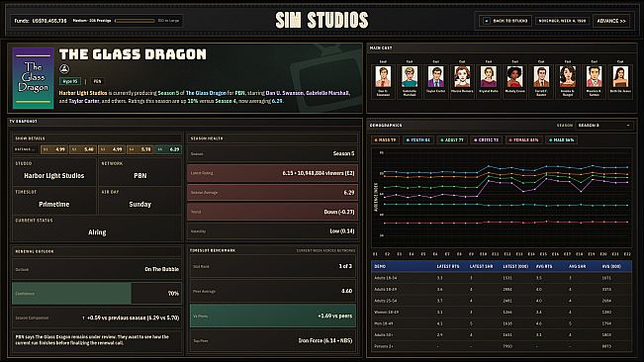Click the Women 18-49 demographic row

[502, 312]
